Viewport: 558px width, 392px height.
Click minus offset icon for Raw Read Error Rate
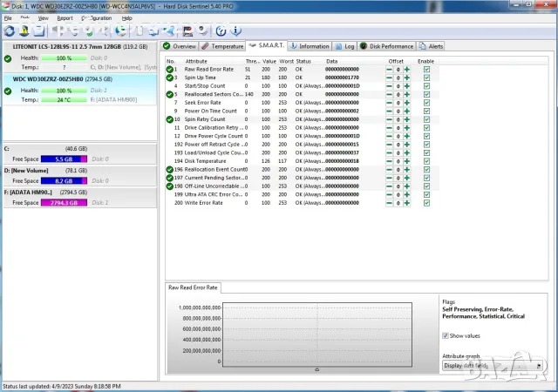tap(390, 70)
